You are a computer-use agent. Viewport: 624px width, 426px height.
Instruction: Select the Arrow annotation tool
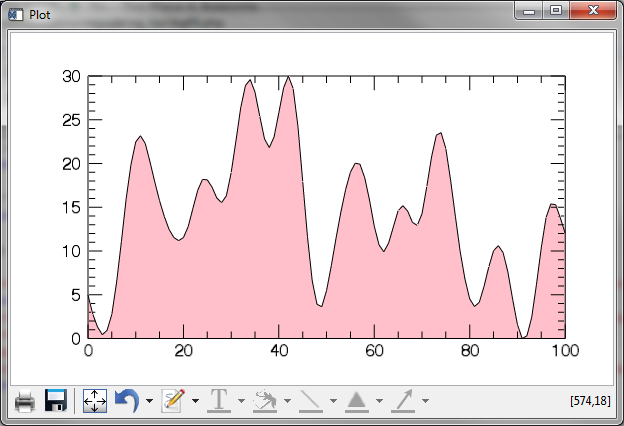pos(403,401)
